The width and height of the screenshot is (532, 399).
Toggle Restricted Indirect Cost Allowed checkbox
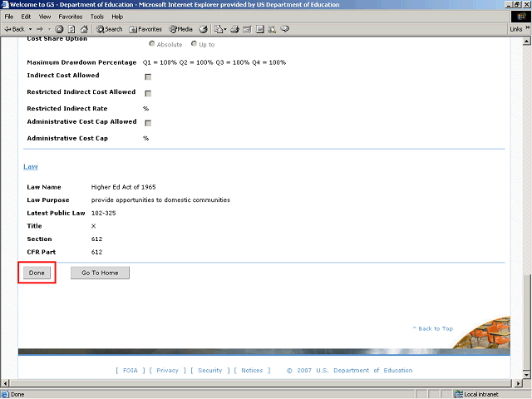point(148,93)
